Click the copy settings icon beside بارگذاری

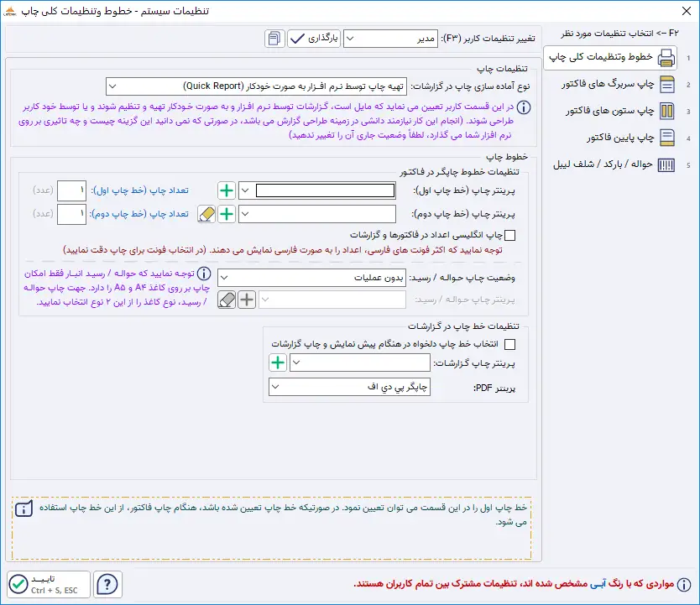[274, 39]
